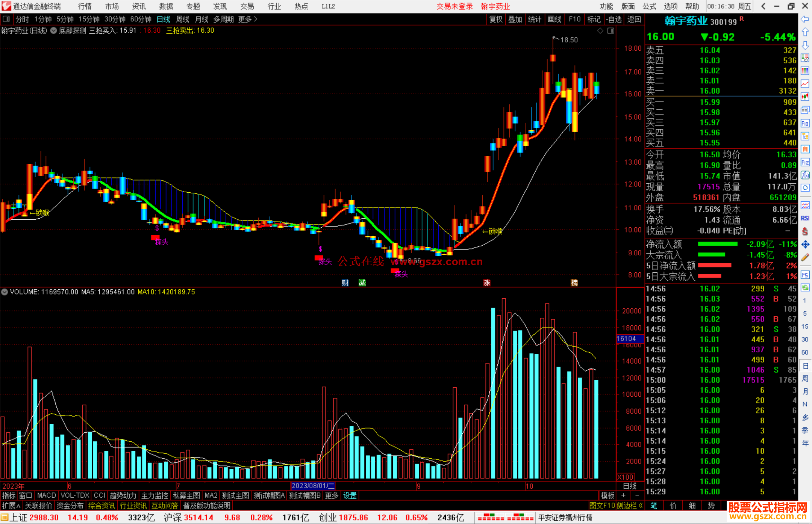Click the 复权 button above chart

point(496,19)
